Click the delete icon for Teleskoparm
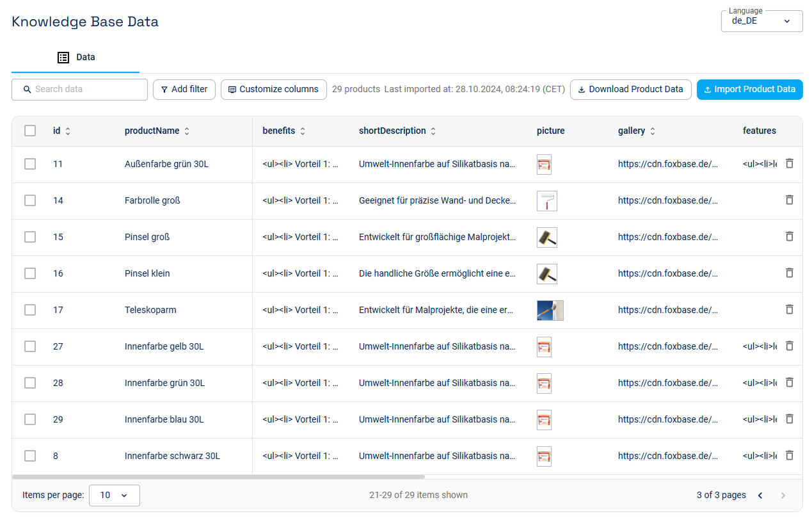Viewport: 812px width, 532px height. [790, 310]
